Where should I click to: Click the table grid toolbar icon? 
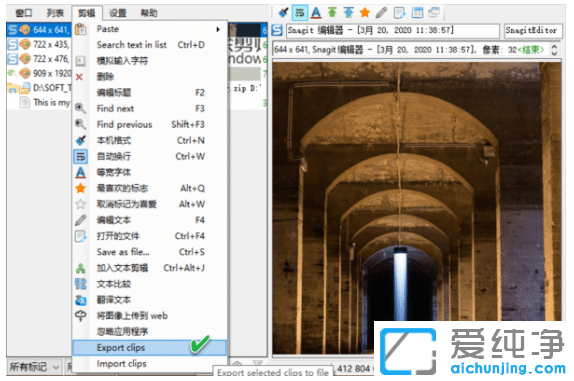pyautogui.click(x=417, y=13)
